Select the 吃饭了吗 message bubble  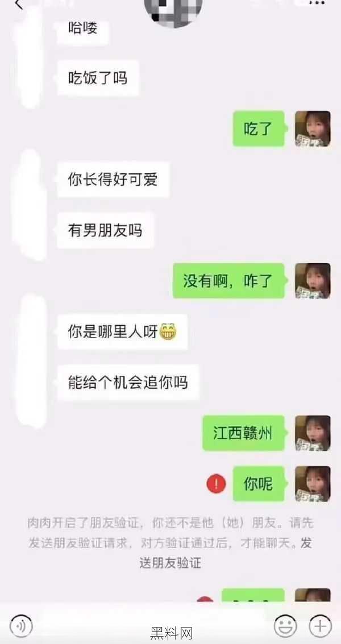click(x=98, y=78)
